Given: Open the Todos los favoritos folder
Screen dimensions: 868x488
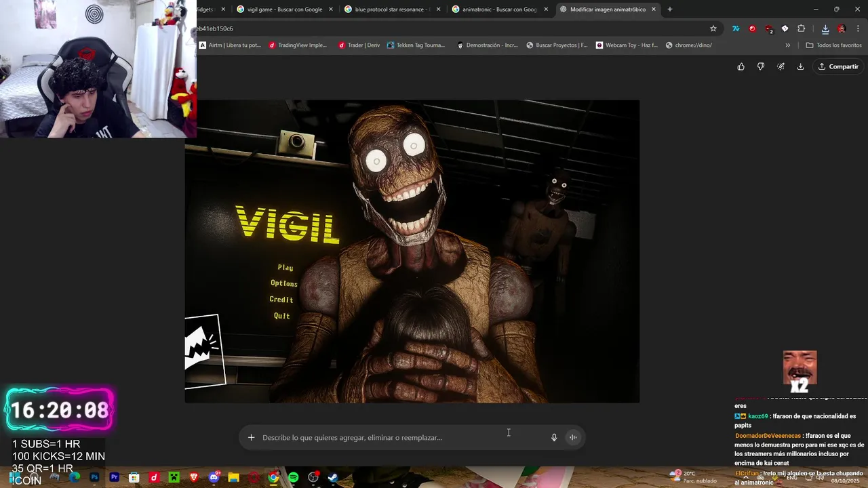Looking at the screenshot, I should (x=833, y=45).
